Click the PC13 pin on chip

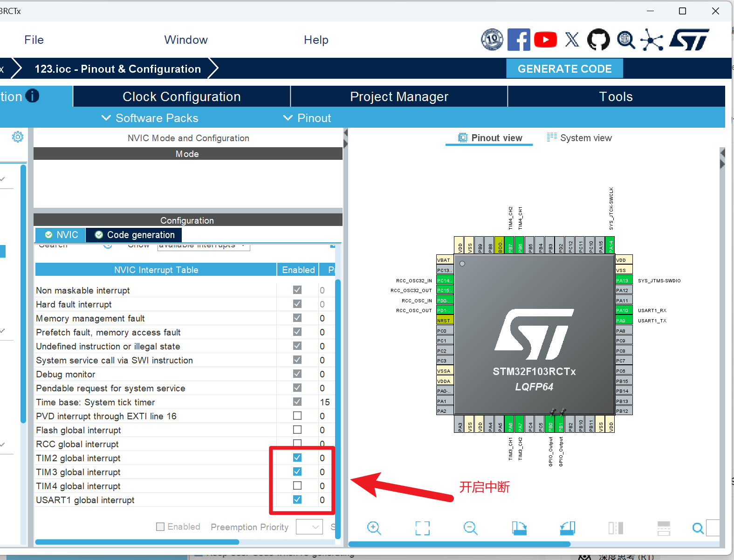pyautogui.click(x=445, y=270)
